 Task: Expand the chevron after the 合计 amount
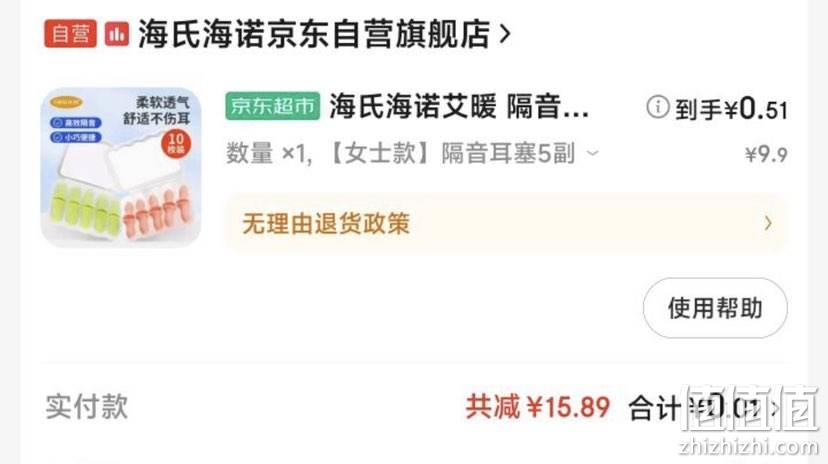[x=774, y=408]
